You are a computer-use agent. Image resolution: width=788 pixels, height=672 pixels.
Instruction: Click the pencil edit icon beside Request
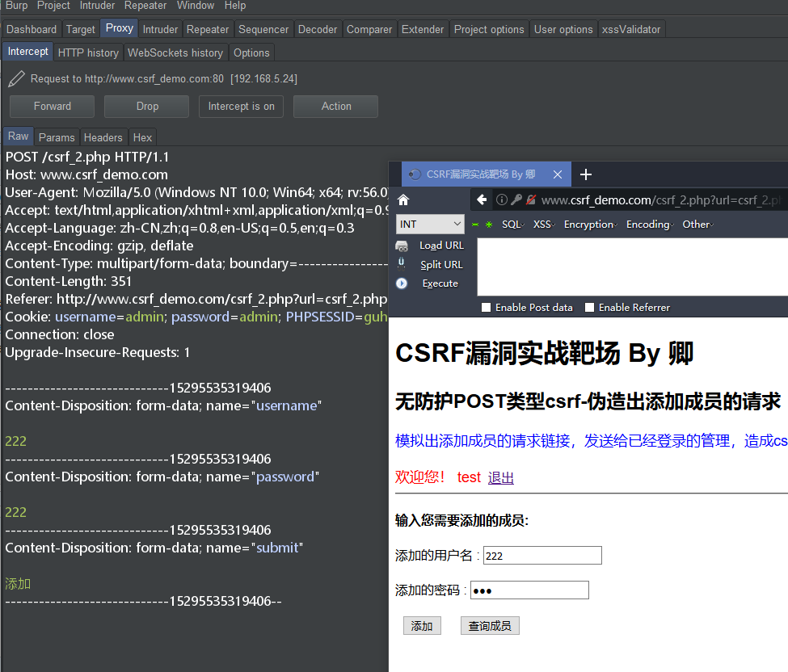coord(16,79)
